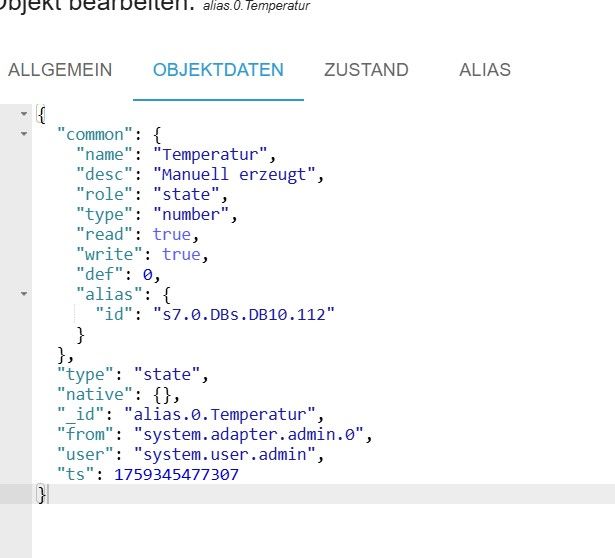Collapse the "common" block fold arrow

[23, 134]
